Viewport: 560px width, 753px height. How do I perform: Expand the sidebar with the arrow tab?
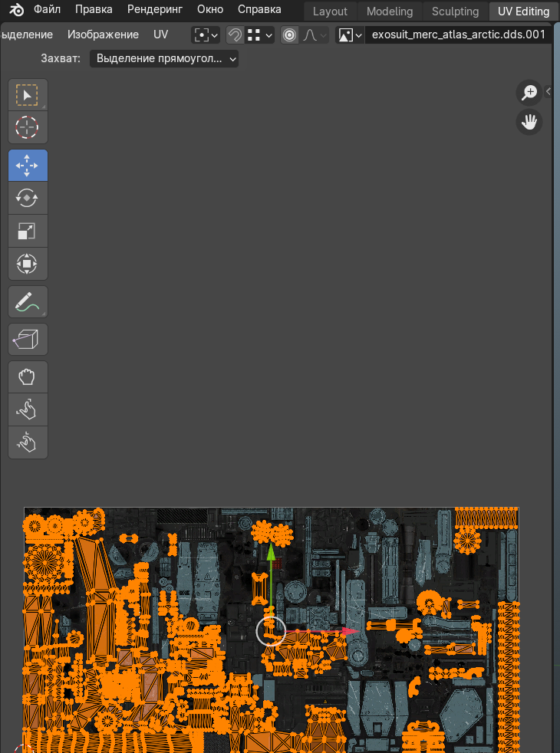point(548,90)
